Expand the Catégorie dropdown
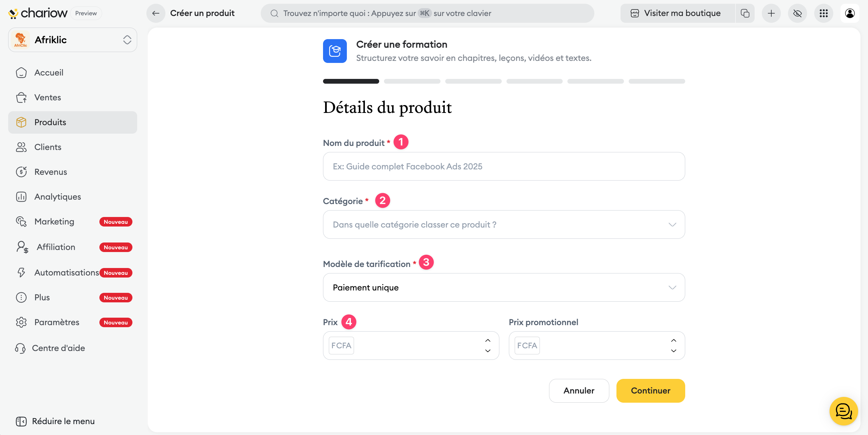The width and height of the screenshot is (868, 435). [504, 224]
